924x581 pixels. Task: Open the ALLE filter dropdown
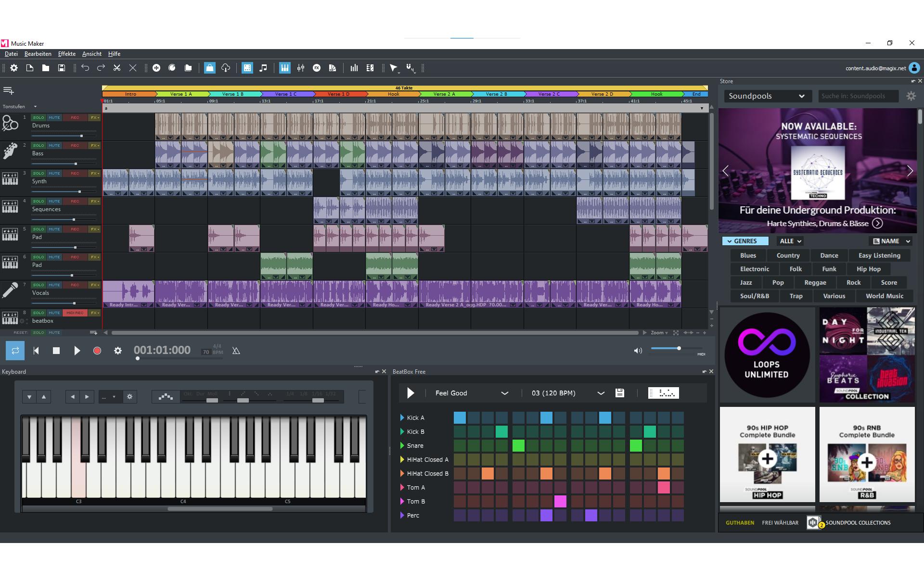790,241
